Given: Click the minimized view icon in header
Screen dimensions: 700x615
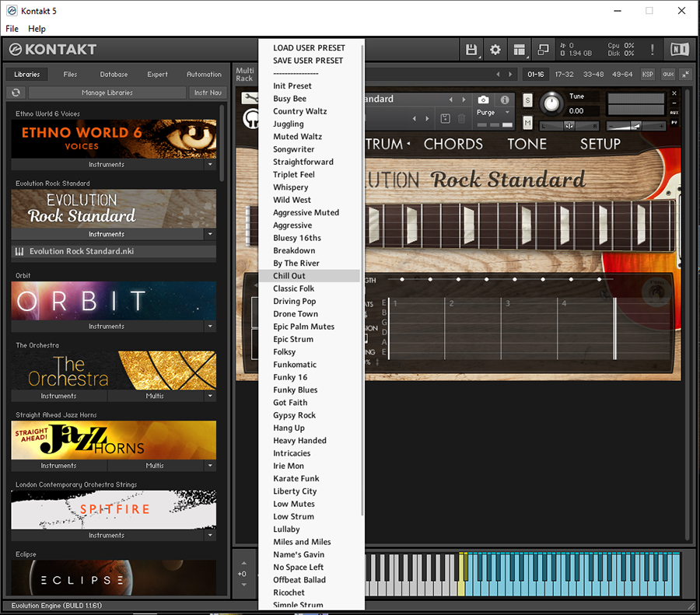Looking at the screenshot, I should pos(544,50).
